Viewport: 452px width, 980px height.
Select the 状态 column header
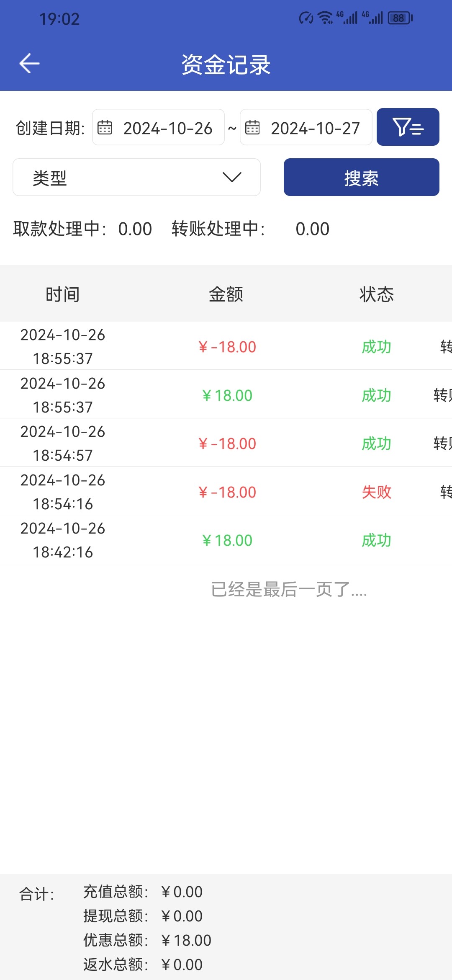pos(376,294)
